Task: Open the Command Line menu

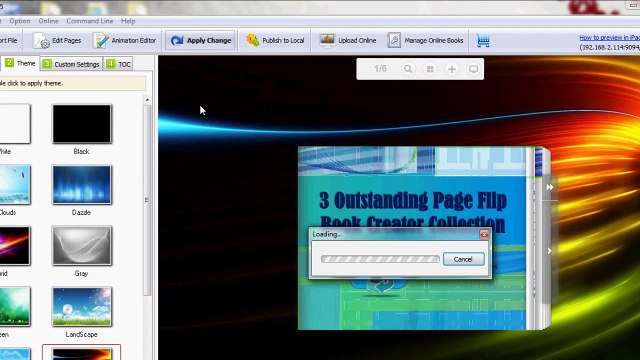Action: [x=89, y=21]
